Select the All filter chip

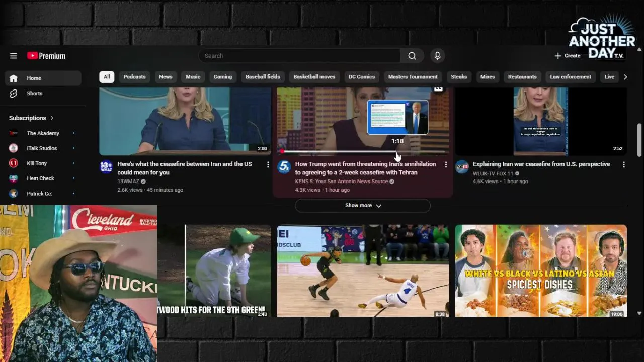tap(107, 77)
